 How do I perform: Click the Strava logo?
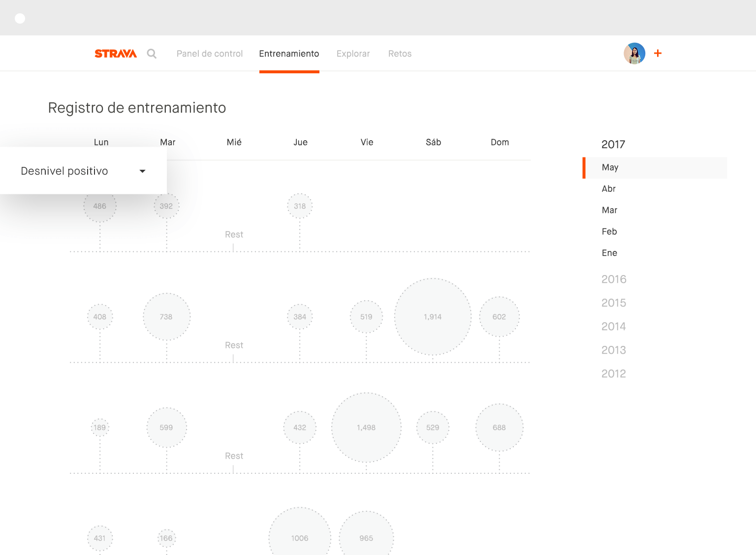click(x=116, y=54)
